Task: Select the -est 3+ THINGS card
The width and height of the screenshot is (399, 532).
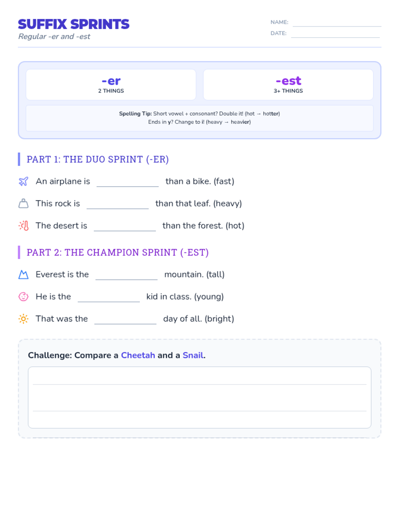Action: point(288,84)
